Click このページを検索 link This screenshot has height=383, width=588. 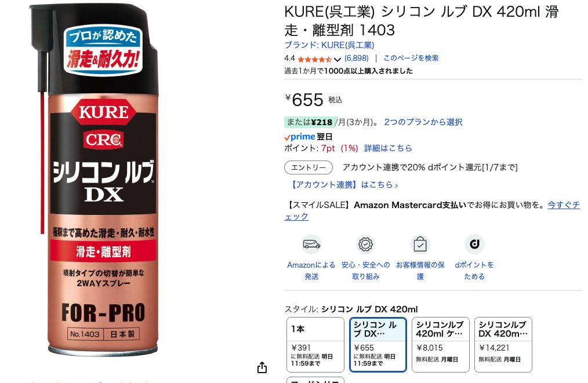(411, 58)
